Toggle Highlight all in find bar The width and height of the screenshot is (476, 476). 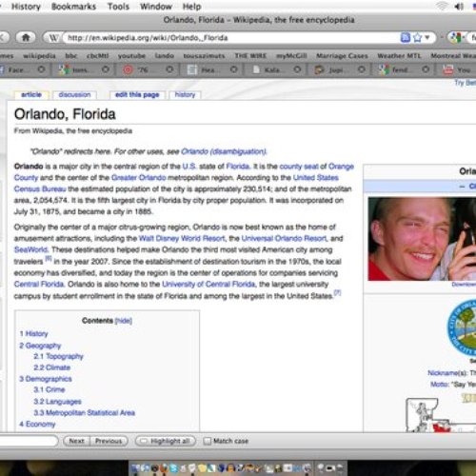166,441
